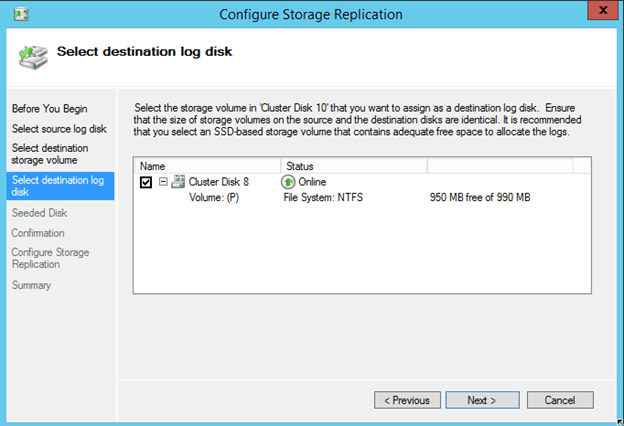Click the wizard title bar icon
This screenshot has height=426, width=624.
(19, 13)
